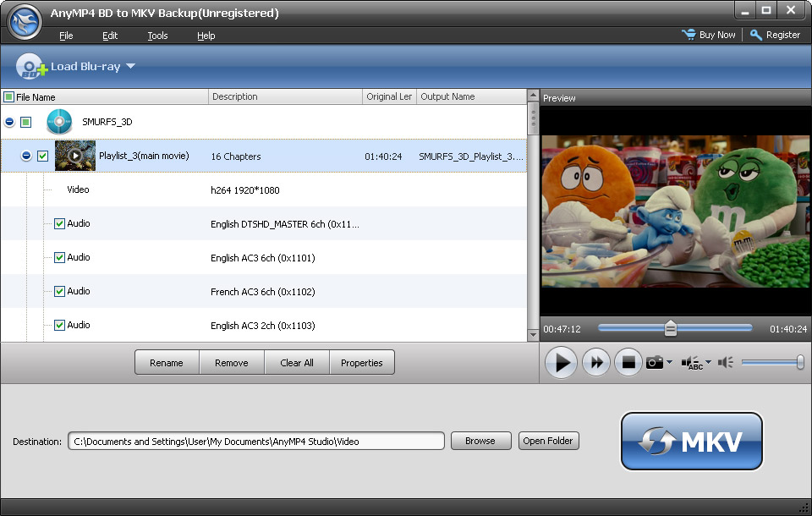Click the Original Length column header
The height and width of the screenshot is (516, 812).
coord(389,96)
